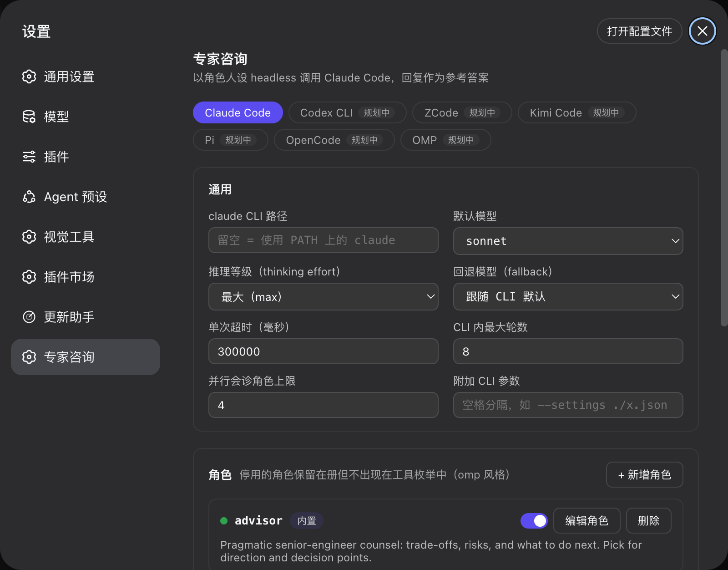
Task: Switch to 视觉工具 settings
Action: coord(86,237)
